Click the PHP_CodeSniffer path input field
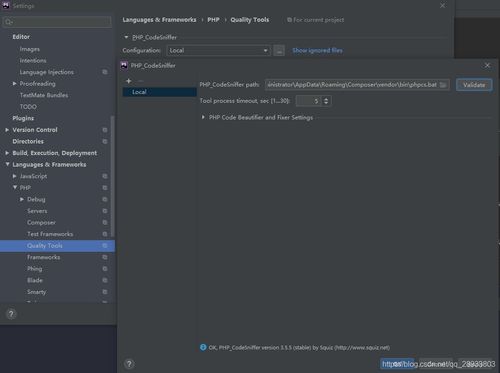500x373 pixels. click(x=357, y=85)
